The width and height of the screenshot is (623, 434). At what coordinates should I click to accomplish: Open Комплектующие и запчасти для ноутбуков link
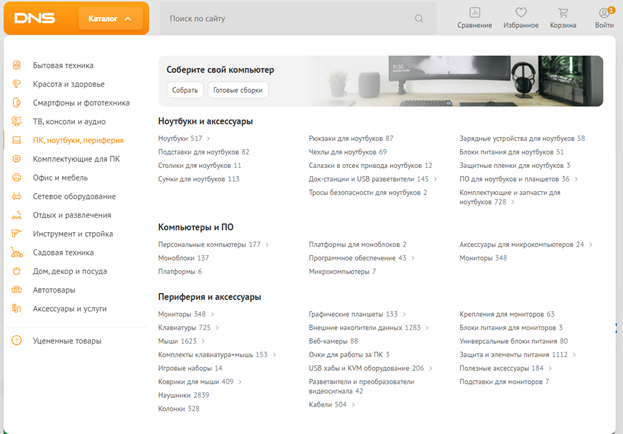click(x=510, y=197)
